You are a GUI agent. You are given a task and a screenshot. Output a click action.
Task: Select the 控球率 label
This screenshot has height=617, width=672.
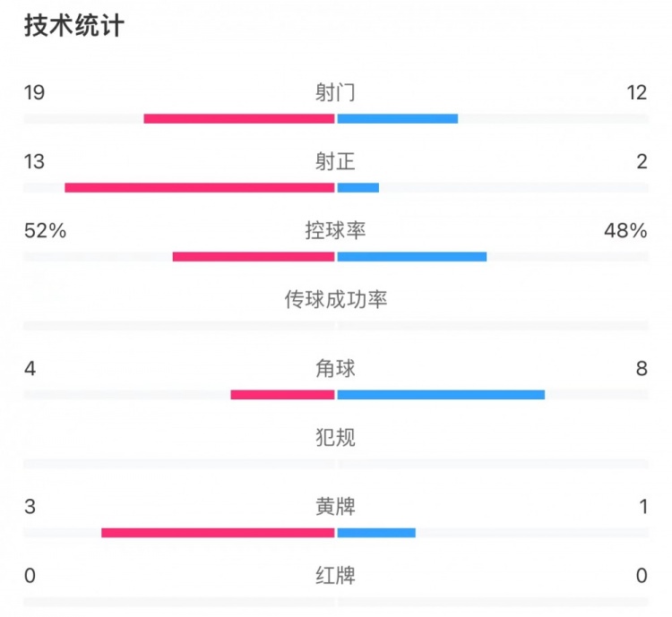(336, 230)
